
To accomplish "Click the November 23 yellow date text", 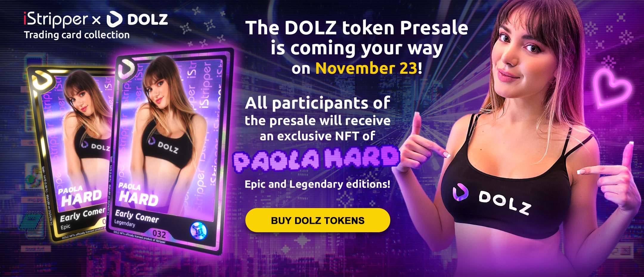I will click(366, 68).
